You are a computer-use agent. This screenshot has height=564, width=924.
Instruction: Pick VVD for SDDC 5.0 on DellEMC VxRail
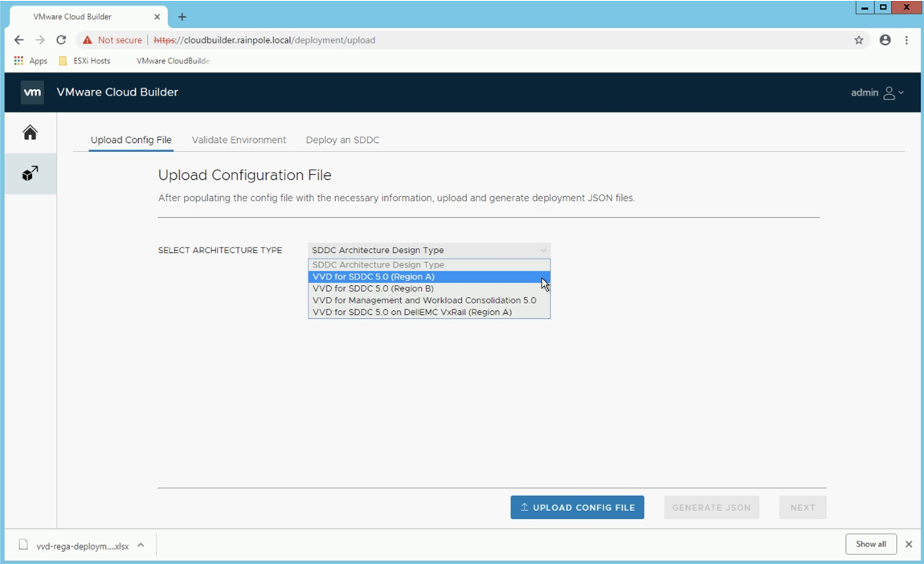tap(411, 313)
